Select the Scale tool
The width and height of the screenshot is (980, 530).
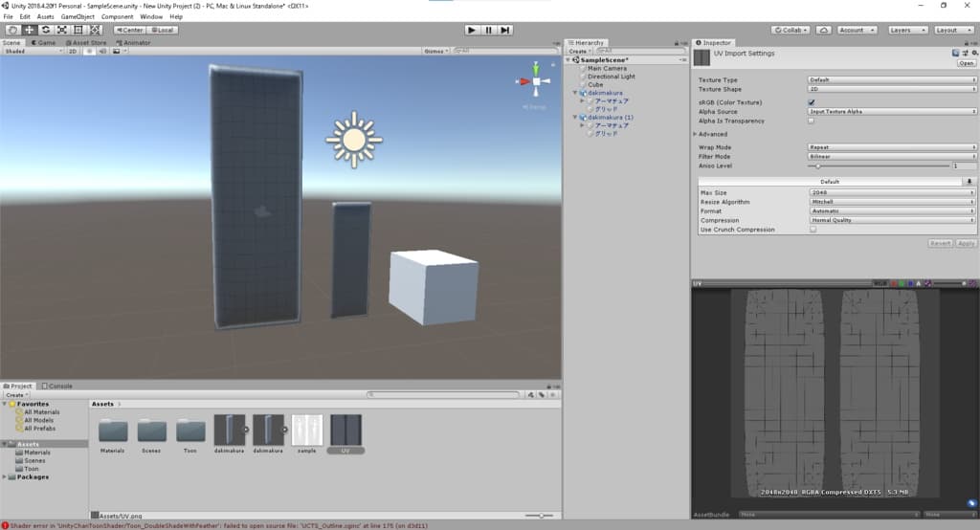pos(61,30)
